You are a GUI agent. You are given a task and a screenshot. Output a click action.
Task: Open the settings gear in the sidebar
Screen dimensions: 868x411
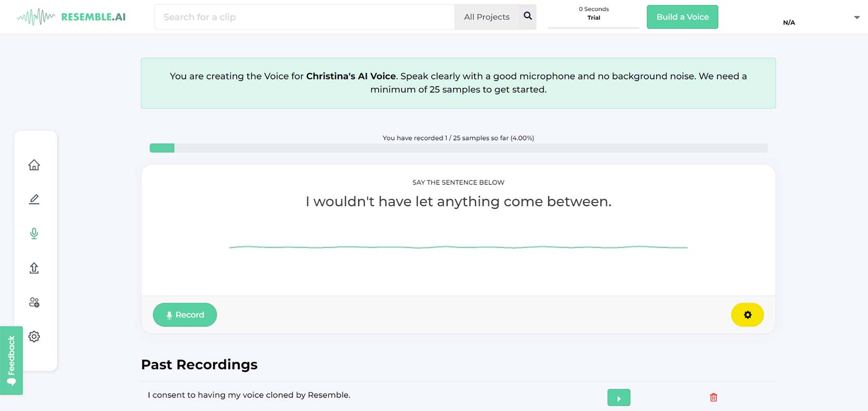tap(34, 337)
